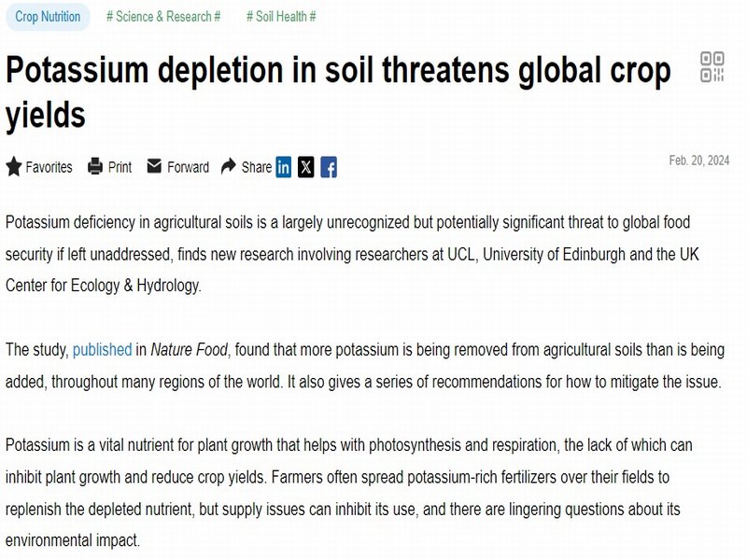Open the QR code icon
The height and width of the screenshot is (560, 747).
pos(712,66)
